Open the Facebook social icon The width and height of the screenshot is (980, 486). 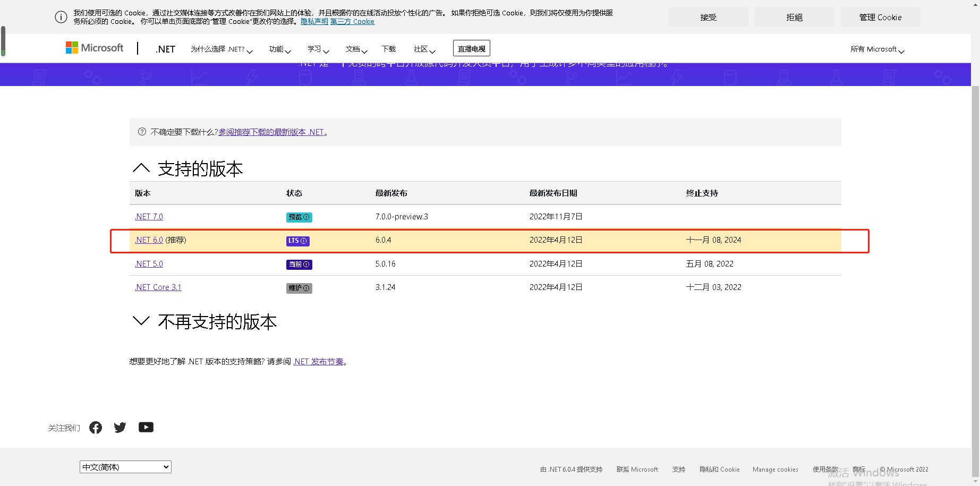95,427
